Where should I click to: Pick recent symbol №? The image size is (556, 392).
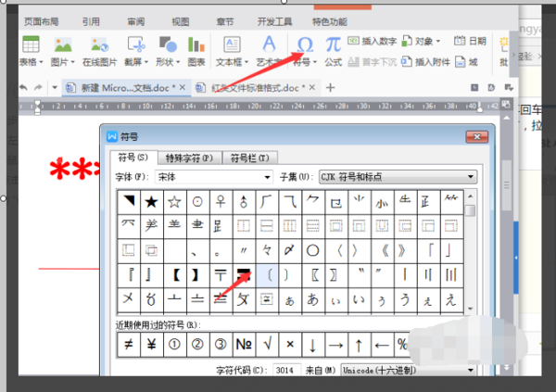[244, 344]
